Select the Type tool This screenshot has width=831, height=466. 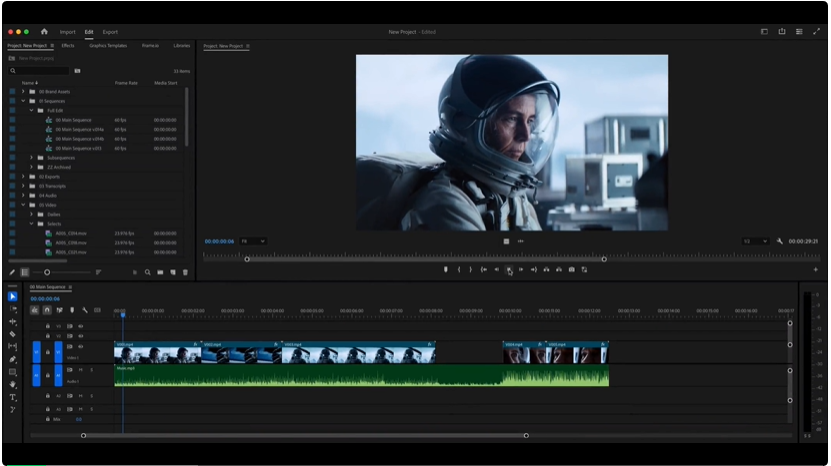pyautogui.click(x=13, y=397)
